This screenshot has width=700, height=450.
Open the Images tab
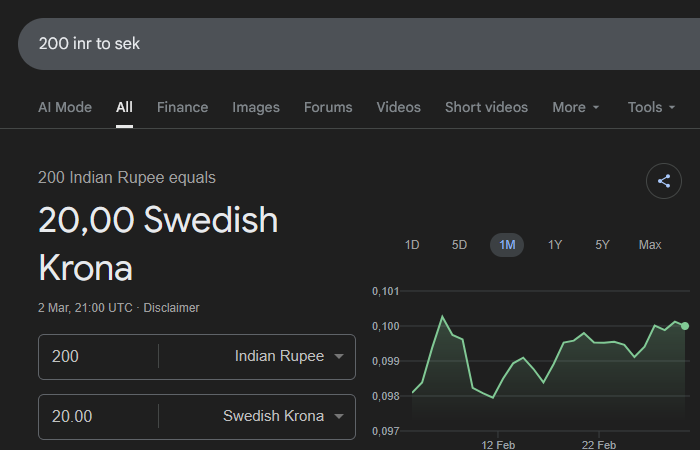click(256, 107)
